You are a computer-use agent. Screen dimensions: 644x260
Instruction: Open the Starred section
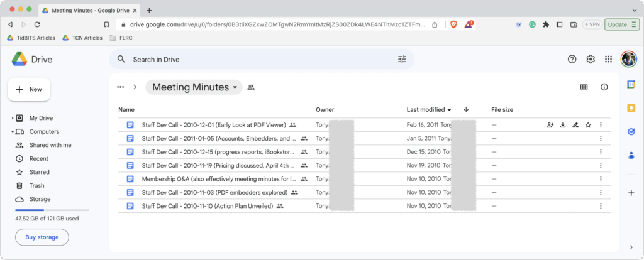pyautogui.click(x=39, y=172)
